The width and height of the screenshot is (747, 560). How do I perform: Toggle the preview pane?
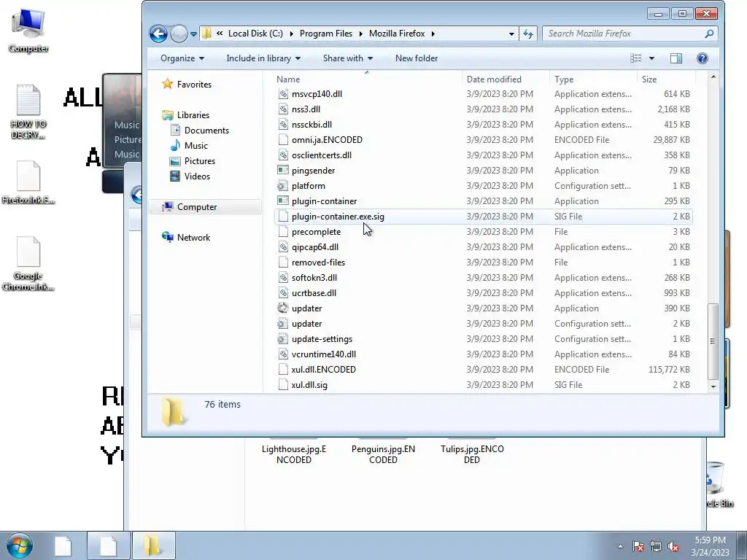point(676,58)
